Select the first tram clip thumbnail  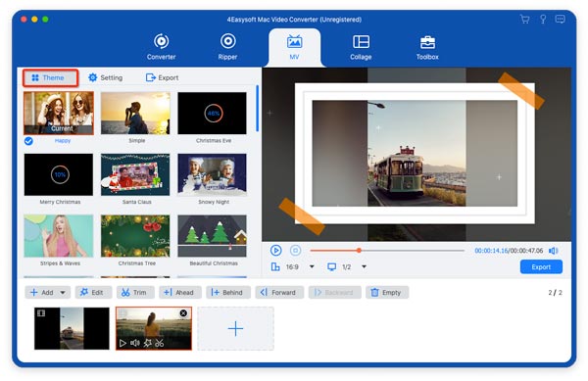pyautogui.click(x=72, y=328)
